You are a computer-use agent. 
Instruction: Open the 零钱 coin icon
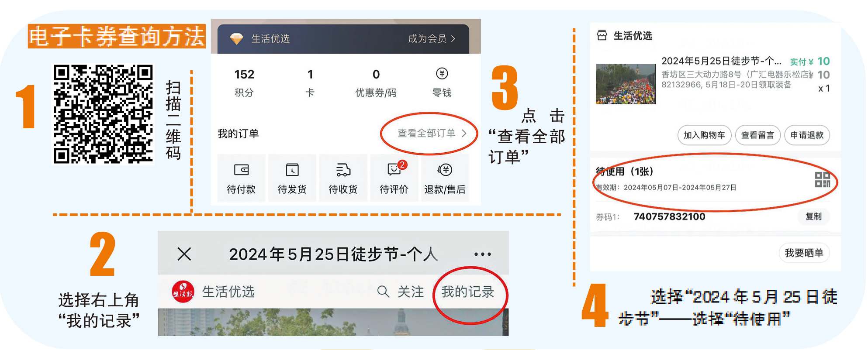coord(442,74)
